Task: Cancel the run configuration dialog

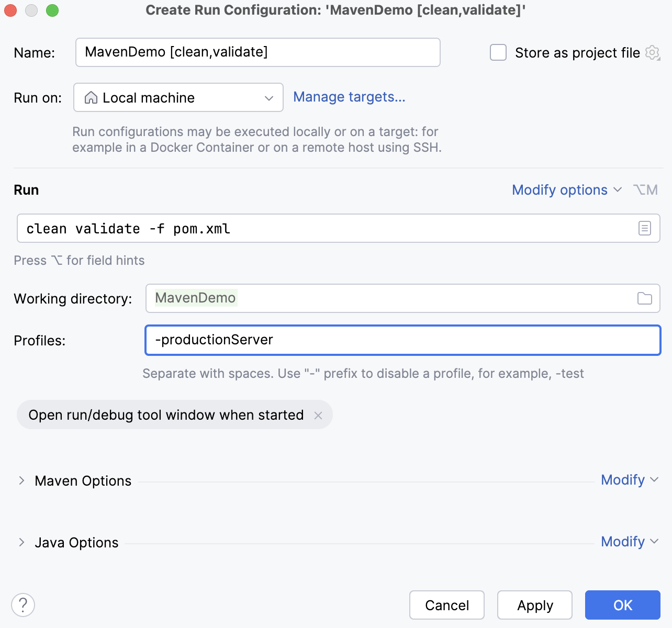Action: tap(446, 605)
